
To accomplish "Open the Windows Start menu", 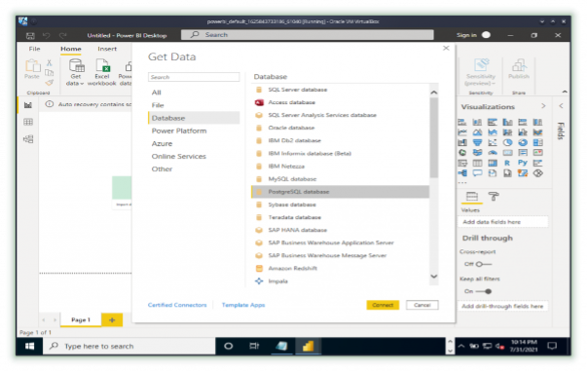I will pyautogui.click(x=29, y=346).
